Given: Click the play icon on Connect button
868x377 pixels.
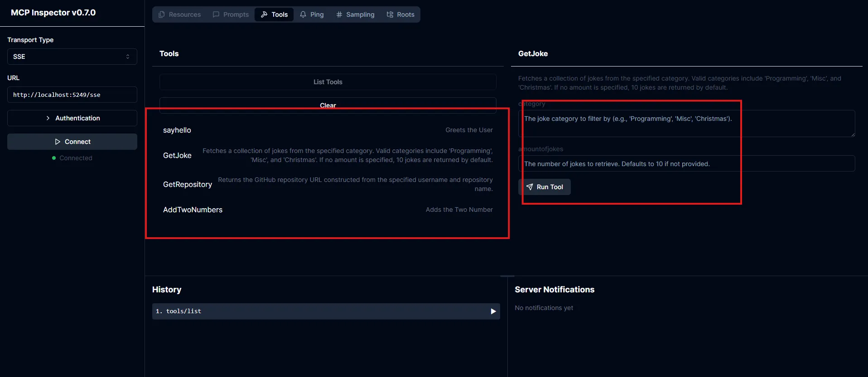Looking at the screenshot, I should click(x=58, y=142).
